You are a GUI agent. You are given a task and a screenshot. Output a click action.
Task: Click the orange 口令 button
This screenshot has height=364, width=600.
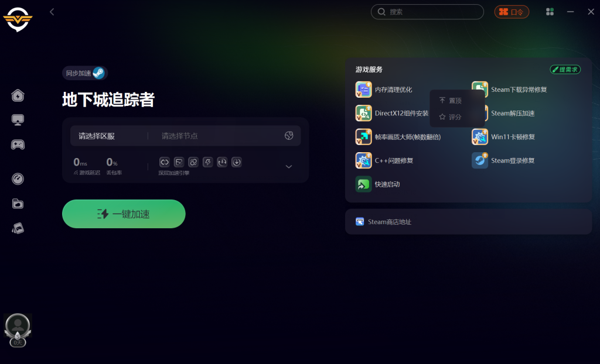coord(512,12)
